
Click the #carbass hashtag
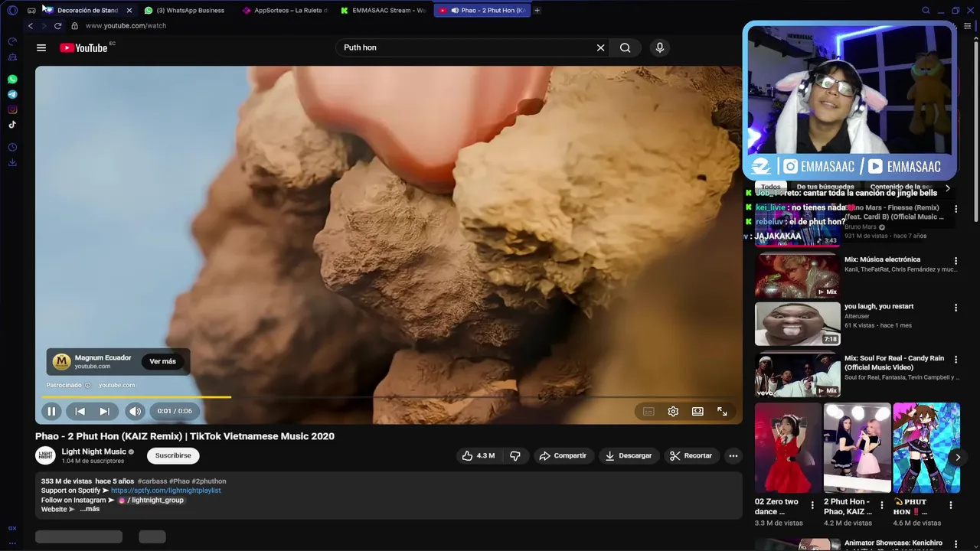point(152,481)
